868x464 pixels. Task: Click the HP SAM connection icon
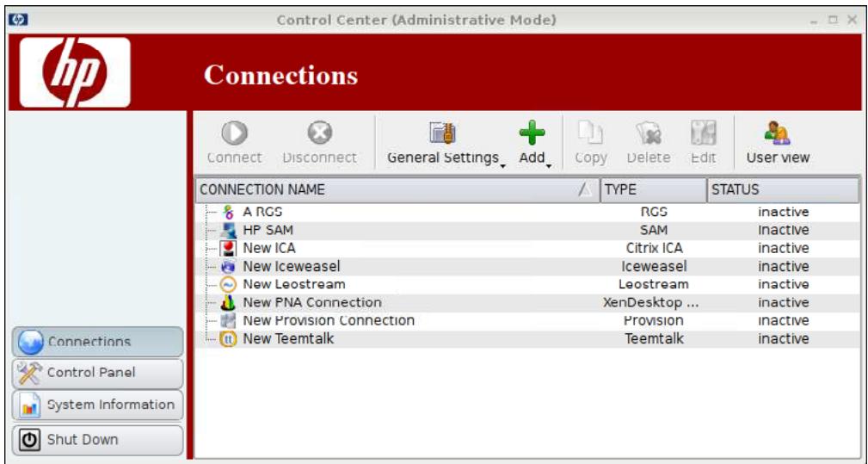[228, 231]
